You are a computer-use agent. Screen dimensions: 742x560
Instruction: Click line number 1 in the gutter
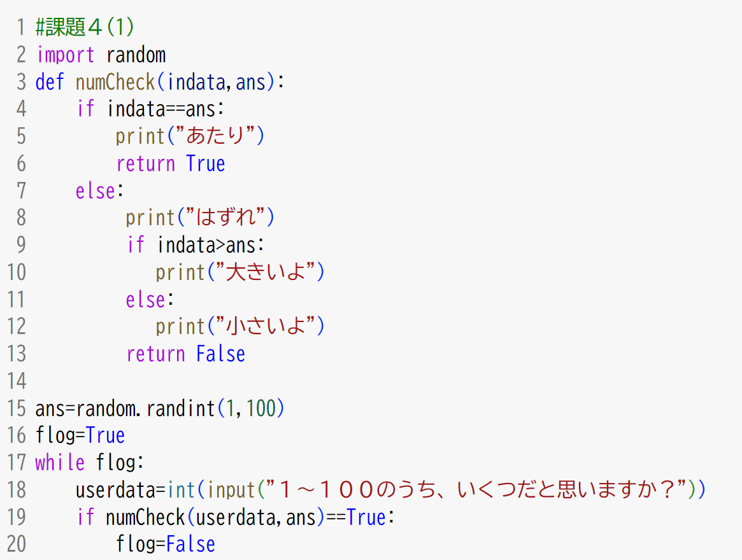(x=21, y=27)
